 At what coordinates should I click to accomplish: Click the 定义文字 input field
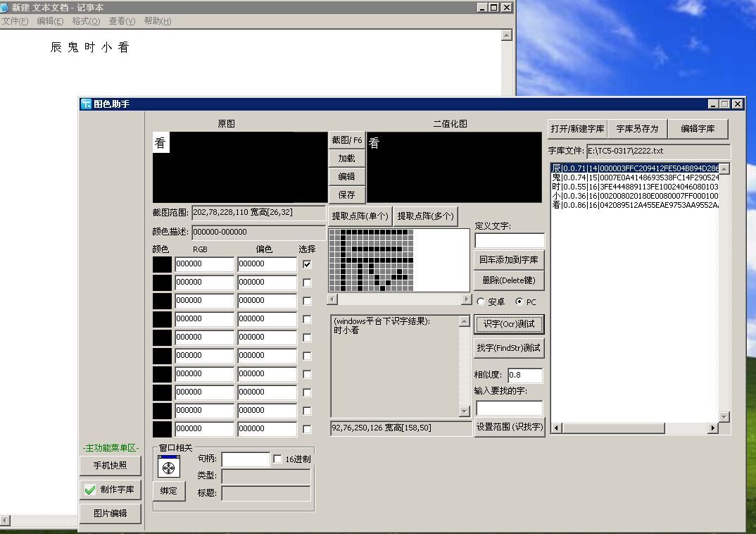click(x=510, y=241)
